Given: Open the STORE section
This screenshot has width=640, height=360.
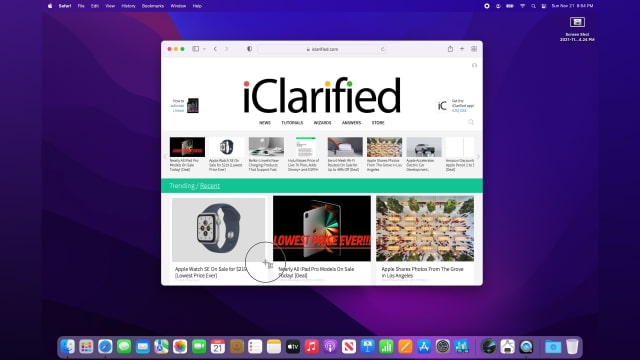Looking at the screenshot, I should (378, 122).
